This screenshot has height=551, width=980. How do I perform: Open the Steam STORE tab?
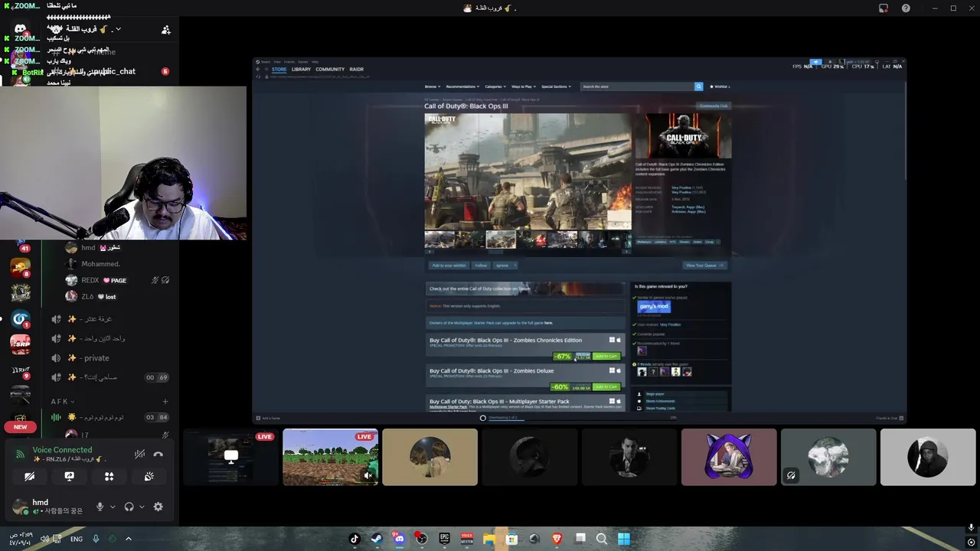(279, 69)
